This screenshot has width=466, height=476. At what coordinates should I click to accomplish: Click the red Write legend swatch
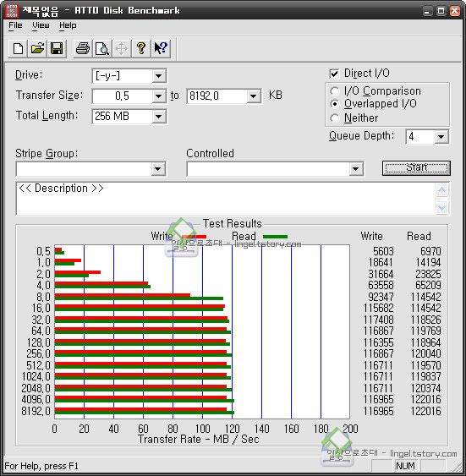coord(194,237)
